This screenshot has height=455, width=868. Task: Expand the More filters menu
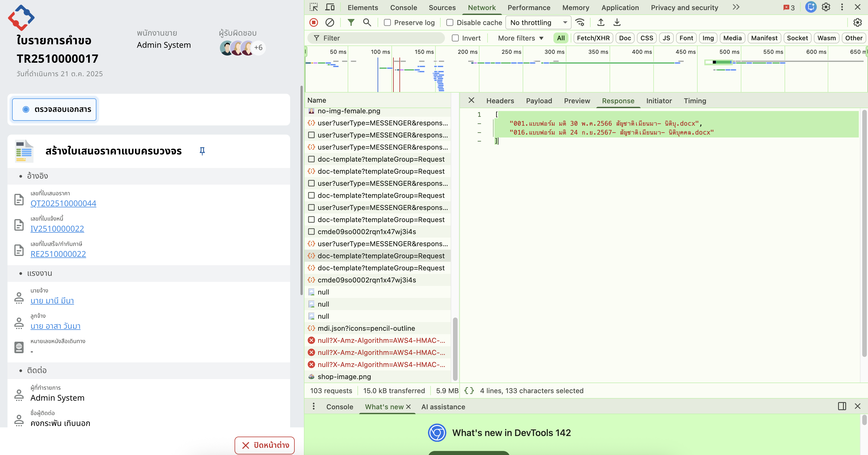521,38
